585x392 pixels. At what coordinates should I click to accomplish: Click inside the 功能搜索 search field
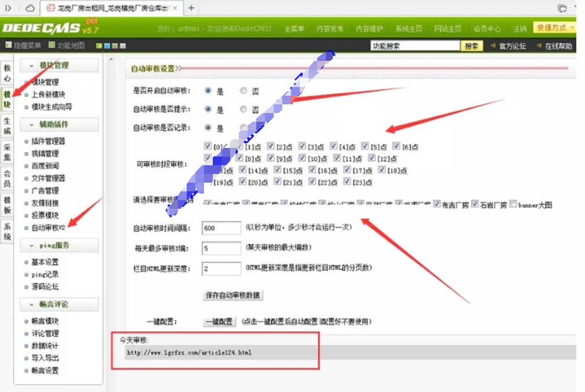click(x=415, y=45)
